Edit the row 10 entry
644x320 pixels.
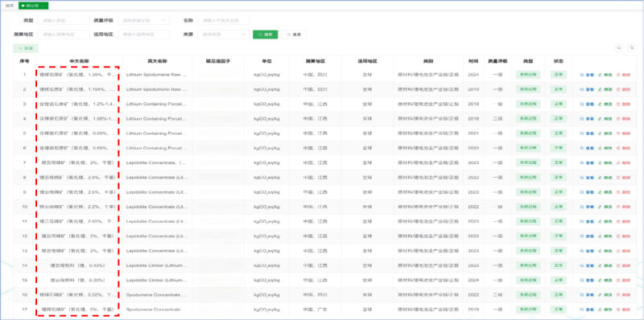tap(605, 207)
